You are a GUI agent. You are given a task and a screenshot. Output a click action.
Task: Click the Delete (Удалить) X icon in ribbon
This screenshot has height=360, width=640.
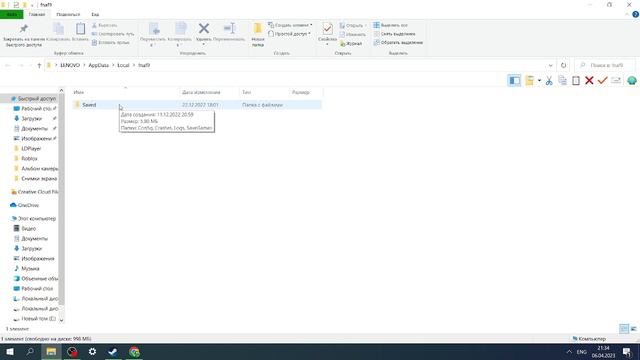[204, 29]
